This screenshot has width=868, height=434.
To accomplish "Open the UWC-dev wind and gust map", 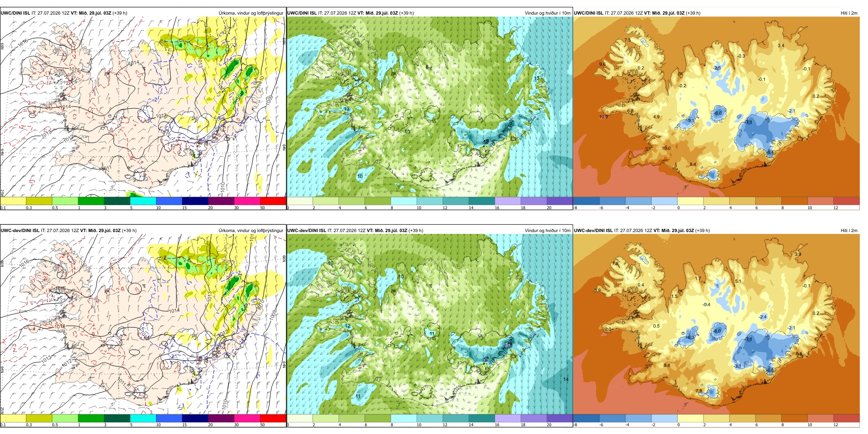I will pos(429,324).
